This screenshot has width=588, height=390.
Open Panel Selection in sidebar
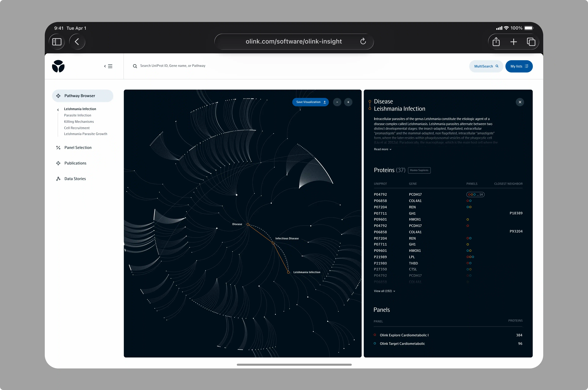pyautogui.click(x=78, y=147)
